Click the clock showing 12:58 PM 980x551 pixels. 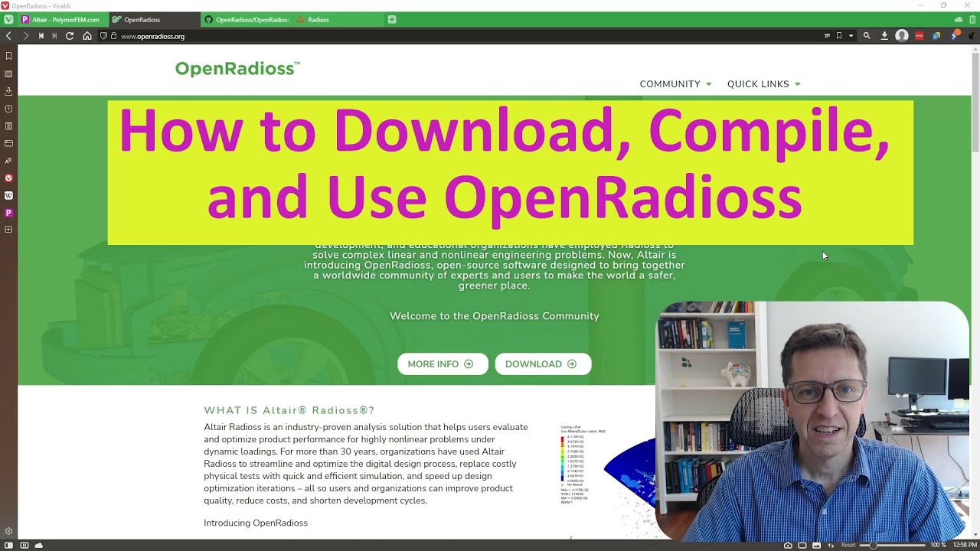965,545
